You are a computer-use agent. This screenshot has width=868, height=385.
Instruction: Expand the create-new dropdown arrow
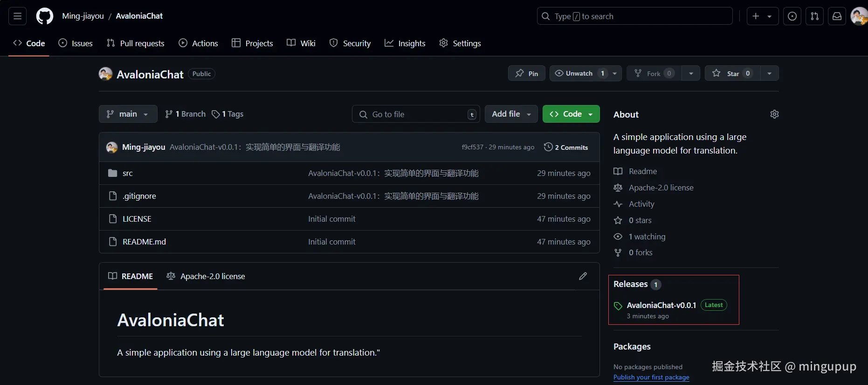tap(770, 16)
